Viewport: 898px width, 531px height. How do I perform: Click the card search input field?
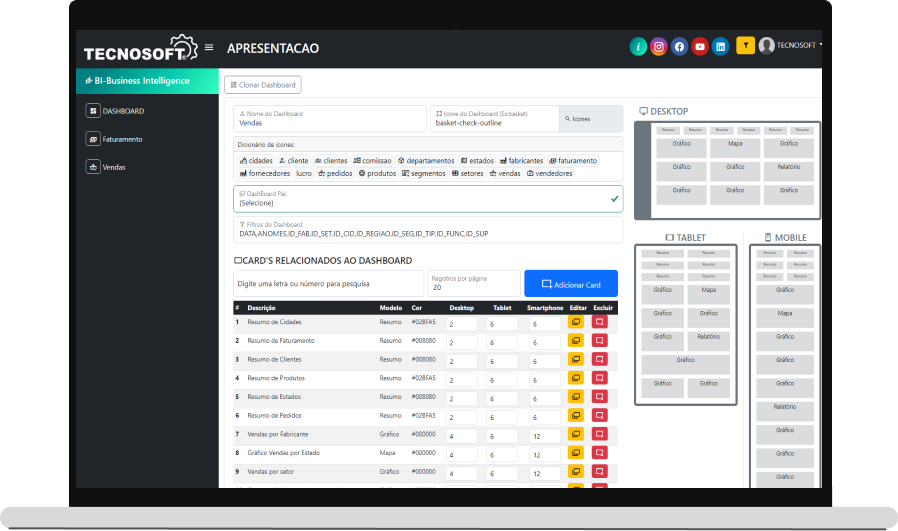coord(329,283)
